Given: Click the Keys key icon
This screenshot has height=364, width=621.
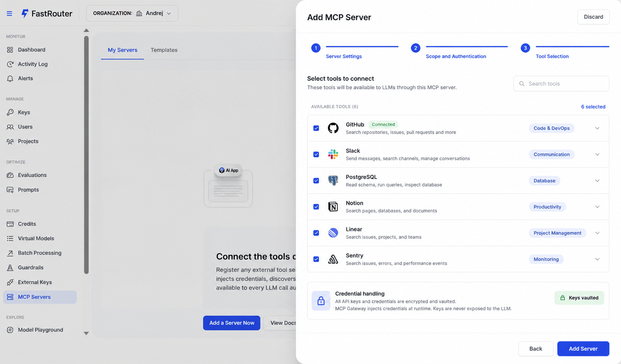Looking at the screenshot, I should click(10, 112).
